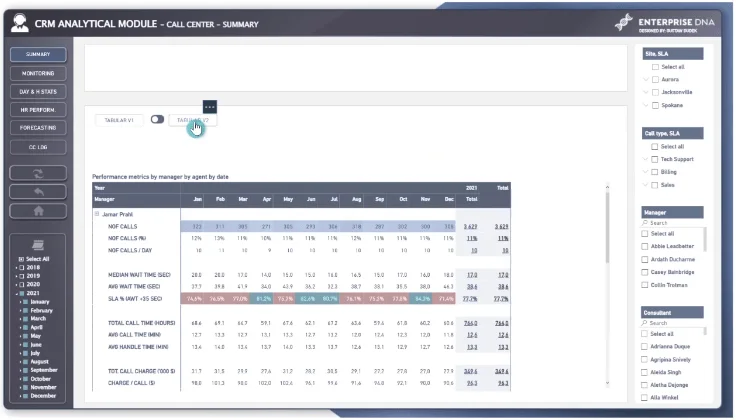Click the Tabular V1 button
This screenshot has height=420, width=736.
pyautogui.click(x=119, y=120)
